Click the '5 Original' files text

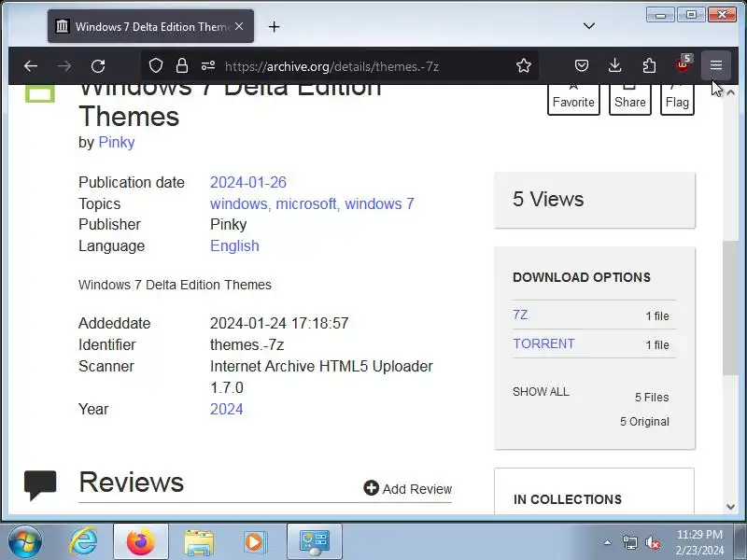tap(644, 422)
